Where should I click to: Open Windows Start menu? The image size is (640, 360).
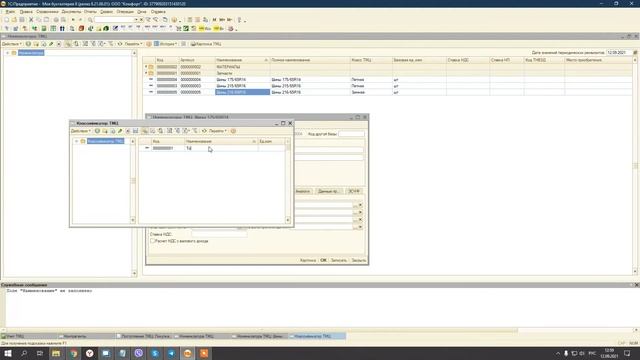(8, 353)
